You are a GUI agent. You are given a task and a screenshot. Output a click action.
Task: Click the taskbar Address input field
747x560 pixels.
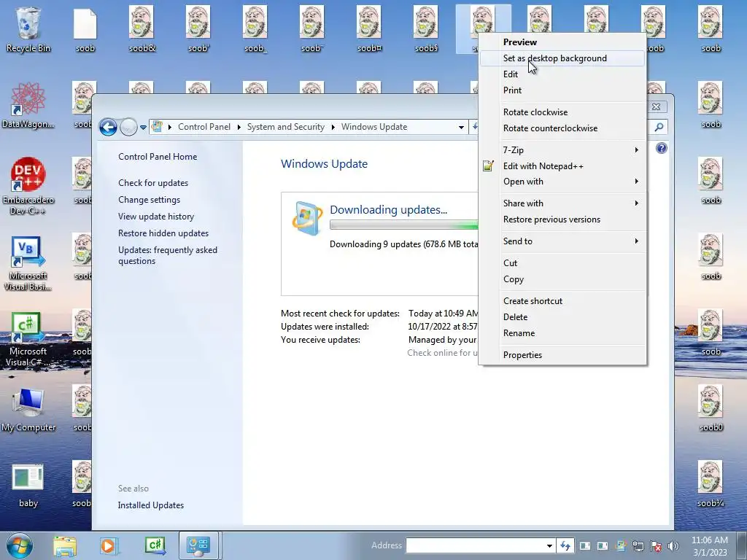(475, 545)
